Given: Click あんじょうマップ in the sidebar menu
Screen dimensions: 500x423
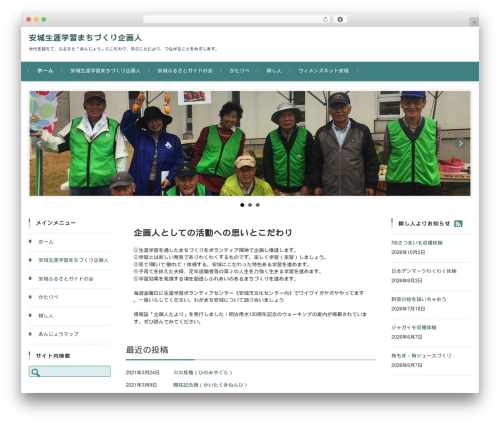Looking at the screenshot, I should pos(58,334).
